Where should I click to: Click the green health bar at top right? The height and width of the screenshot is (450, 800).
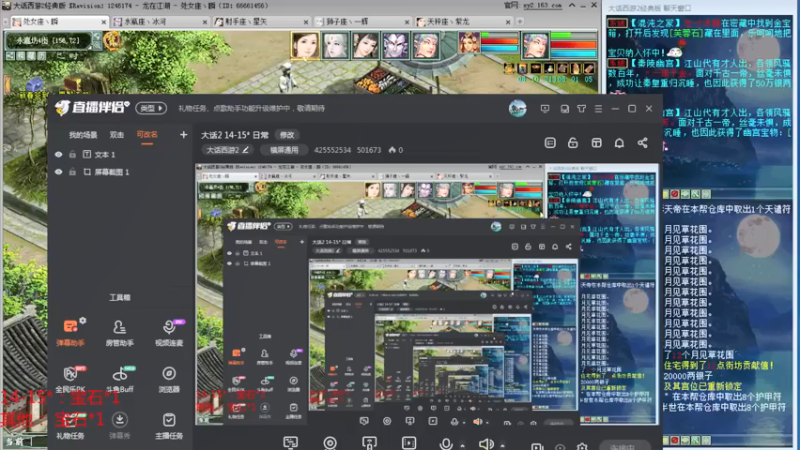573,36
